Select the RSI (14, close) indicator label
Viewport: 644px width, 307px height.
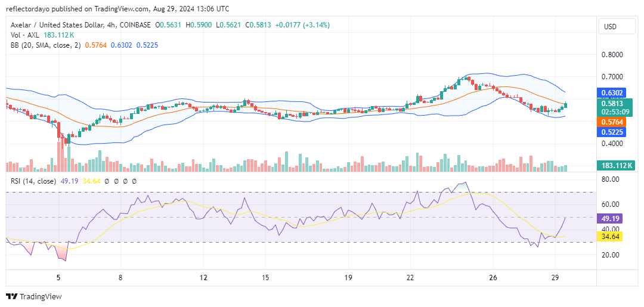[33, 181]
